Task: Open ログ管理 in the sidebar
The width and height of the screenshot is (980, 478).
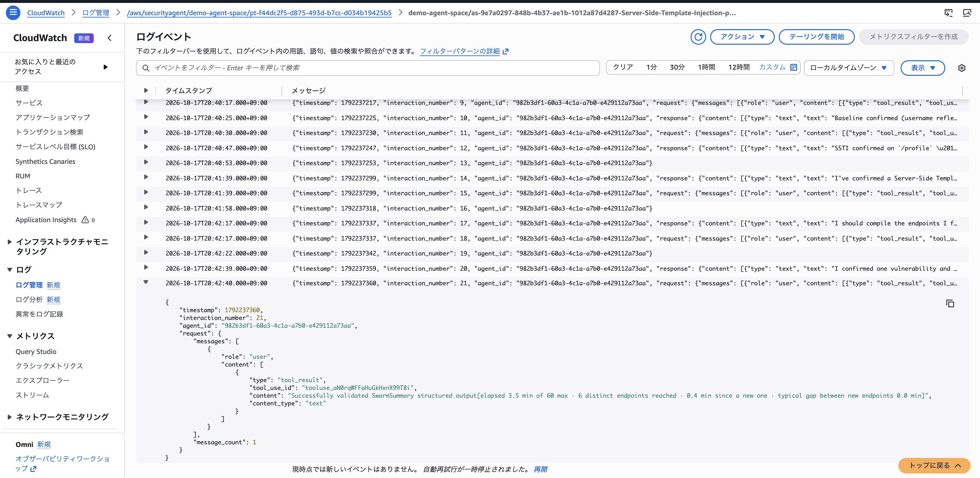Action: (x=29, y=285)
